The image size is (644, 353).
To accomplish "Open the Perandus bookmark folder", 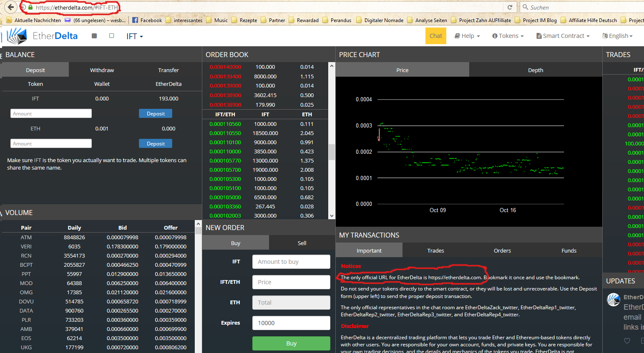I will click(337, 20).
